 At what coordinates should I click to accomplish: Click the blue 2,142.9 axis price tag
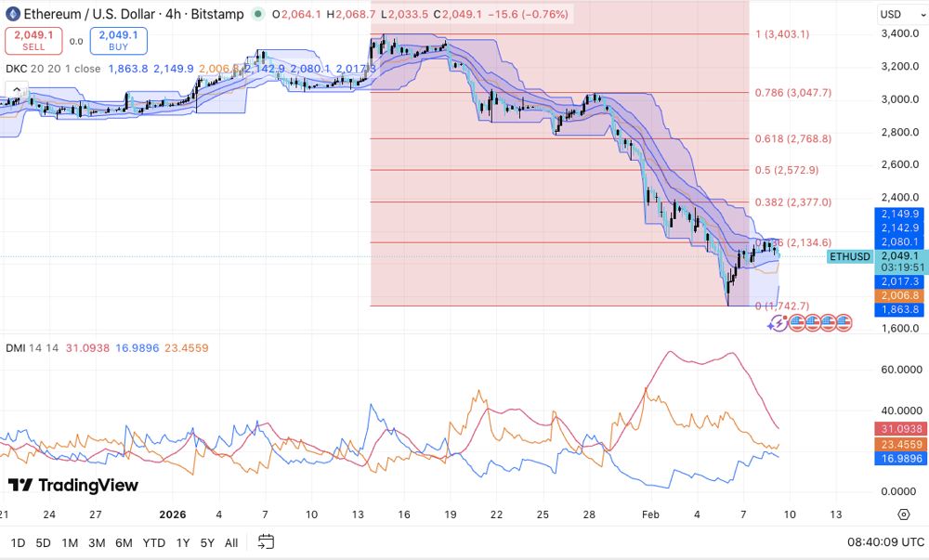click(x=899, y=228)
